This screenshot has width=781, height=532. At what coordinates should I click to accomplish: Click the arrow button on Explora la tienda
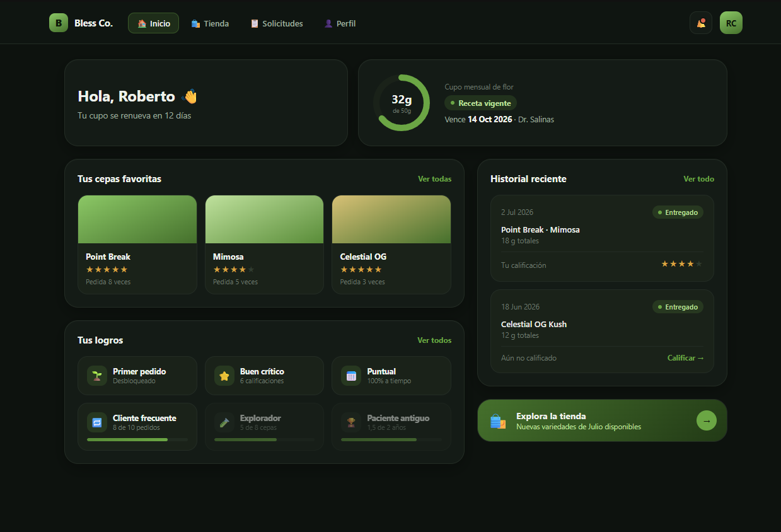(707, 420)
